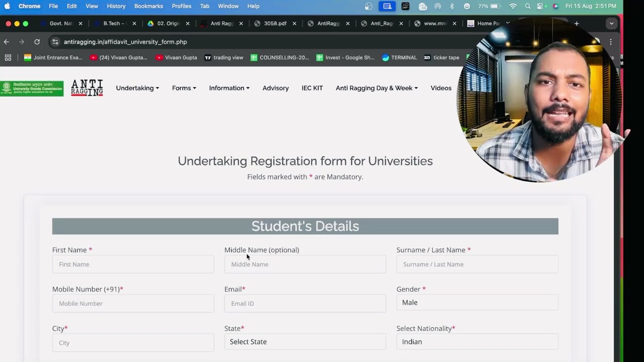Click the Middle Name input field

305,264
